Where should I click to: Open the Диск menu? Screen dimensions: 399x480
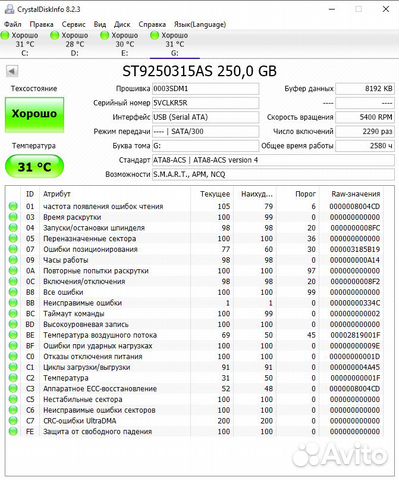tap(122, 24)
